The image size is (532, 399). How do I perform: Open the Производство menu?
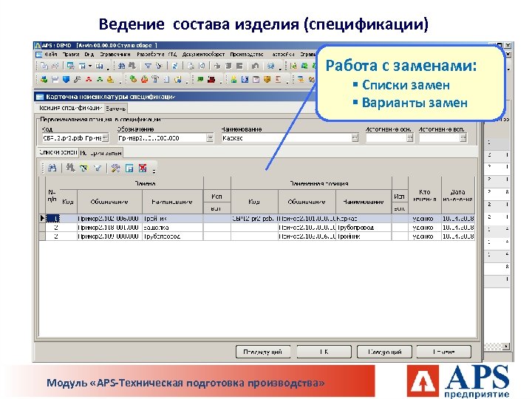tap(247, 54)
